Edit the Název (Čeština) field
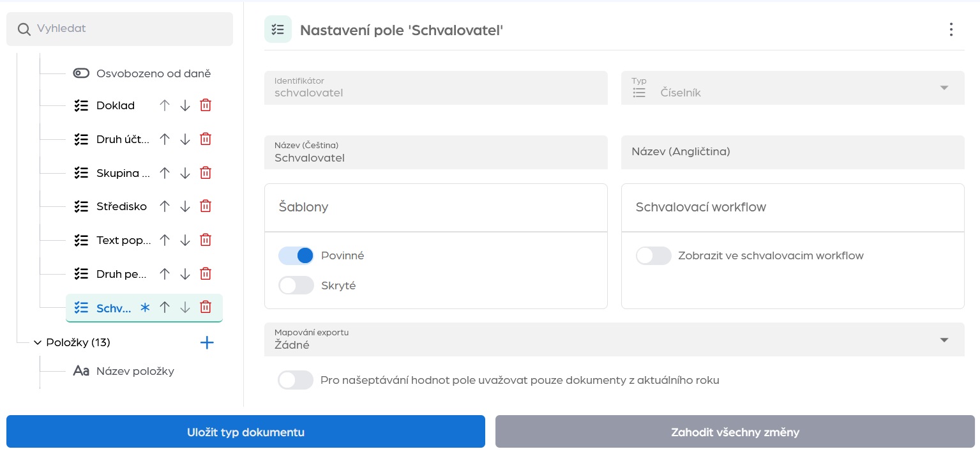This screenshot has height=456, width=980. click(x=435, y=153)
